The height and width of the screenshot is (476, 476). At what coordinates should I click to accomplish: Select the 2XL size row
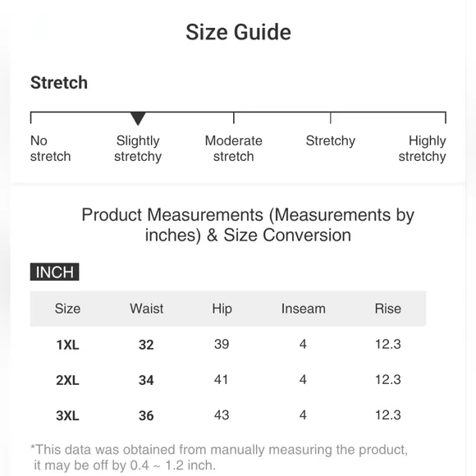pos(228,380)
